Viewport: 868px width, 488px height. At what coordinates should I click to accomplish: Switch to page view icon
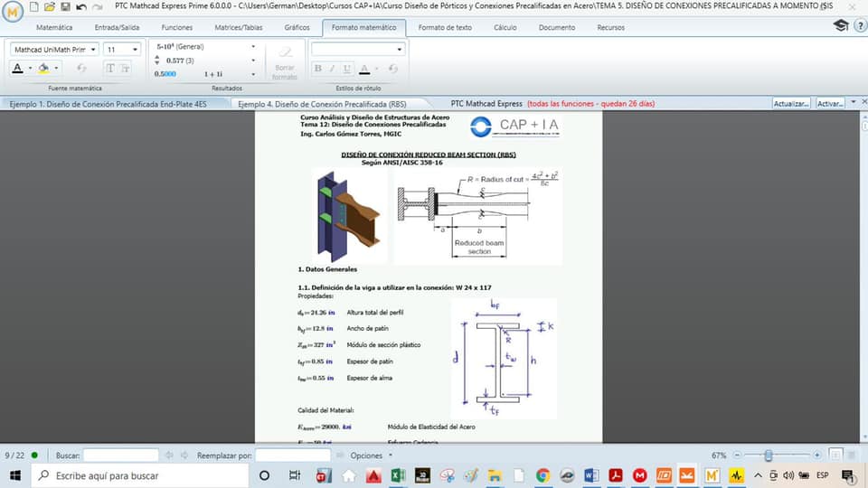point(835,455)
